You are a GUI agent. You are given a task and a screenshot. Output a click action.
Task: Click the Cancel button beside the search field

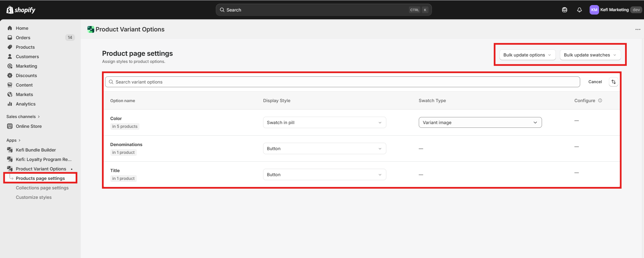[595, 82]
